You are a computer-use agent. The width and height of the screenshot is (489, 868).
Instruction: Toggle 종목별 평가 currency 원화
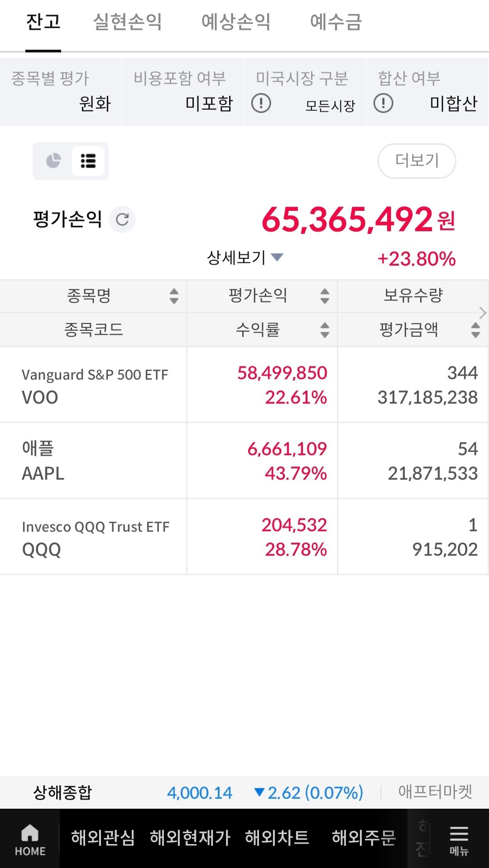point(95,104)
